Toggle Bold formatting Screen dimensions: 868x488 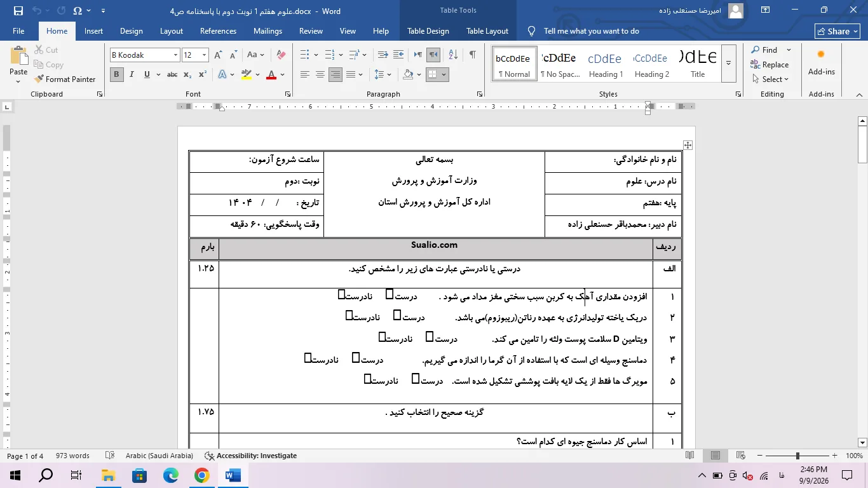[116, 74]
